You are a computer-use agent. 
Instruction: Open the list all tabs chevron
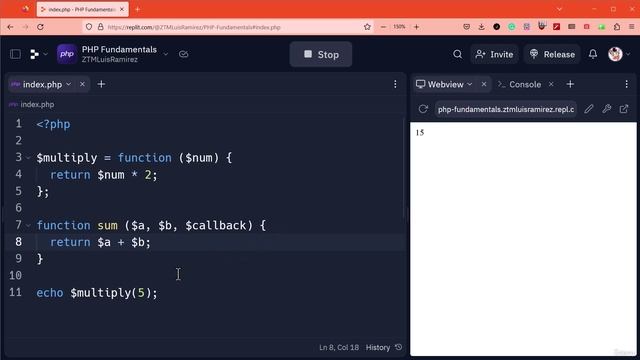point(560,9)
